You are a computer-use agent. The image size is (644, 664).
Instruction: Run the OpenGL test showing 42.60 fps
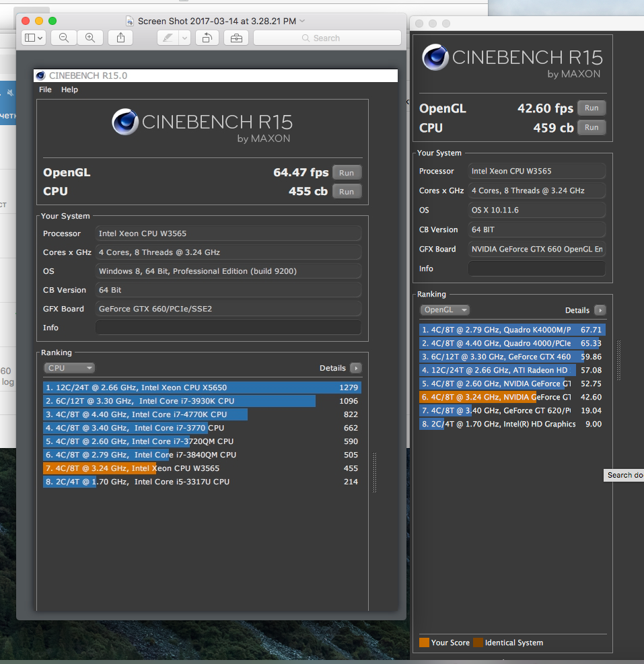[x=591, y=108]
